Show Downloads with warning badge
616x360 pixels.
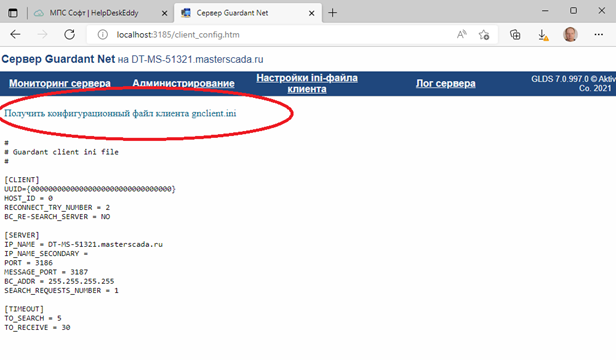click(x=543, y=35)
